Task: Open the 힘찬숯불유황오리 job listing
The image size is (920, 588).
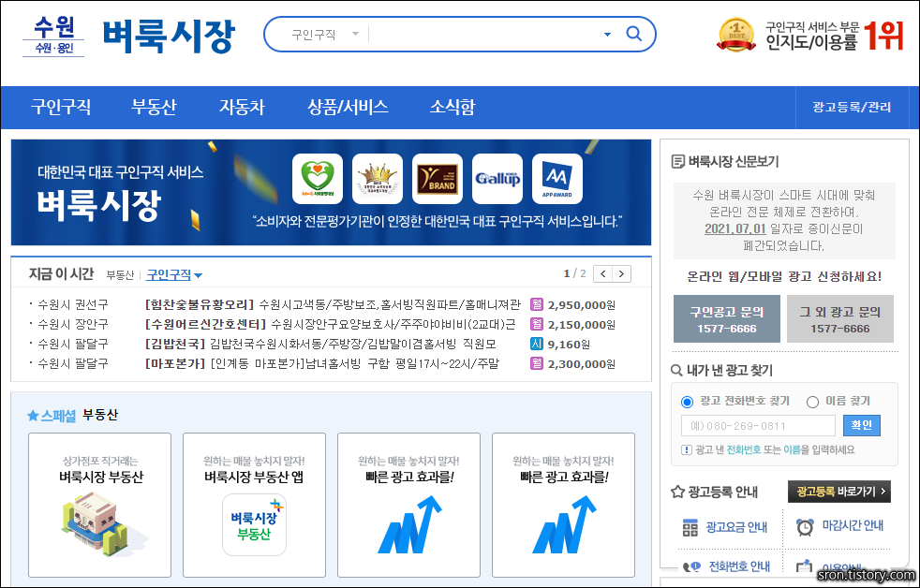Action: click(332, 305)
